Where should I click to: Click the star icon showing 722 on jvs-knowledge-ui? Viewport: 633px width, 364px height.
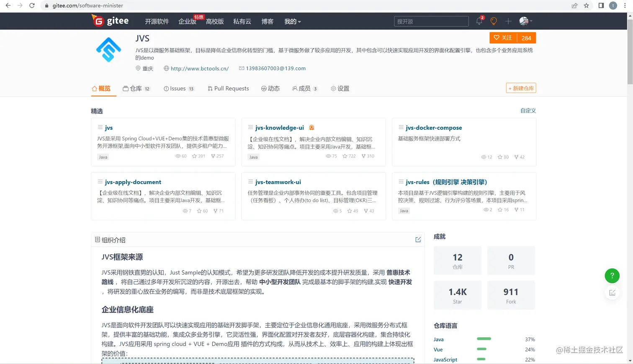pyautogui.click(x=345, y=156)
